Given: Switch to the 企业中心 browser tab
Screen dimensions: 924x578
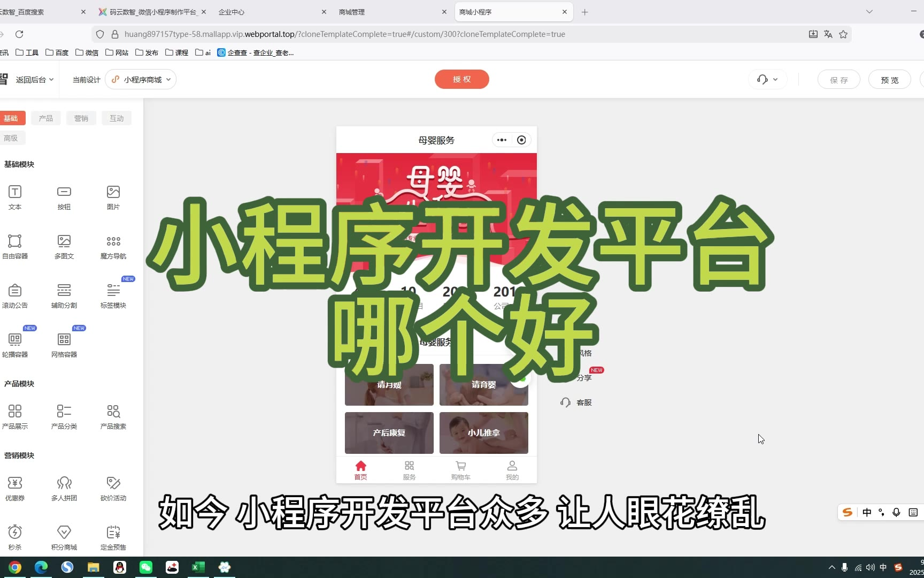Looking at the screenshot, I should tap(272, 12).
